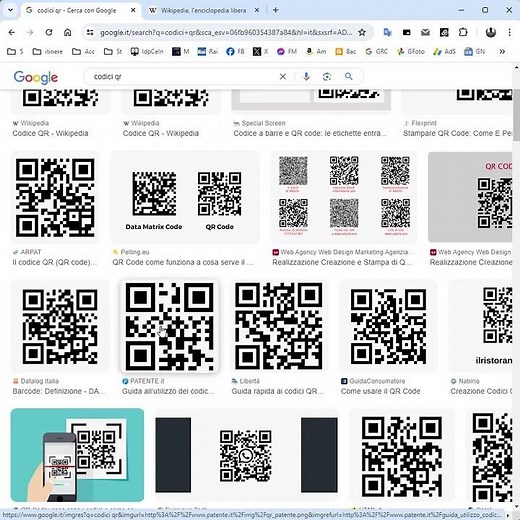Open the GuidaConsumatore QR code thumbnail
Screen dimensions: 520x520
coord(388,326)
